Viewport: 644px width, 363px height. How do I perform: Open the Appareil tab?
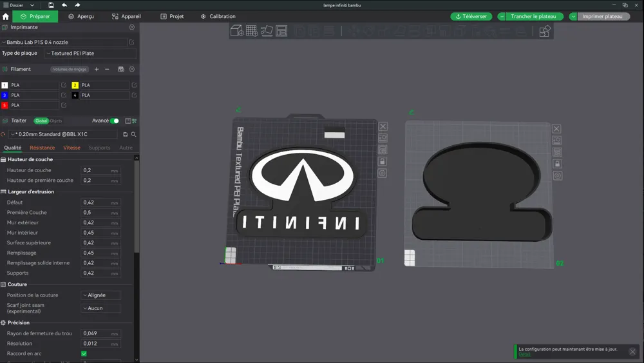click(x=126, y=17)
